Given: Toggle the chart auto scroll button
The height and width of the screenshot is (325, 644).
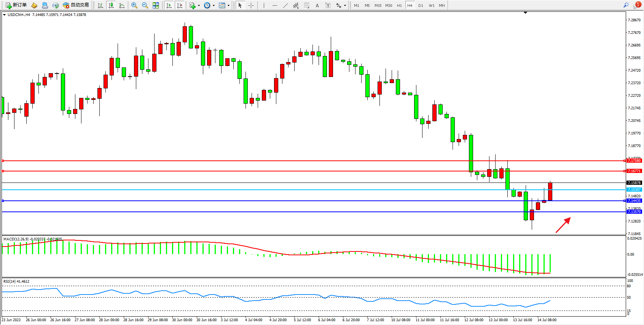Looking at the screenshot, I should click(x=169, y=5).
